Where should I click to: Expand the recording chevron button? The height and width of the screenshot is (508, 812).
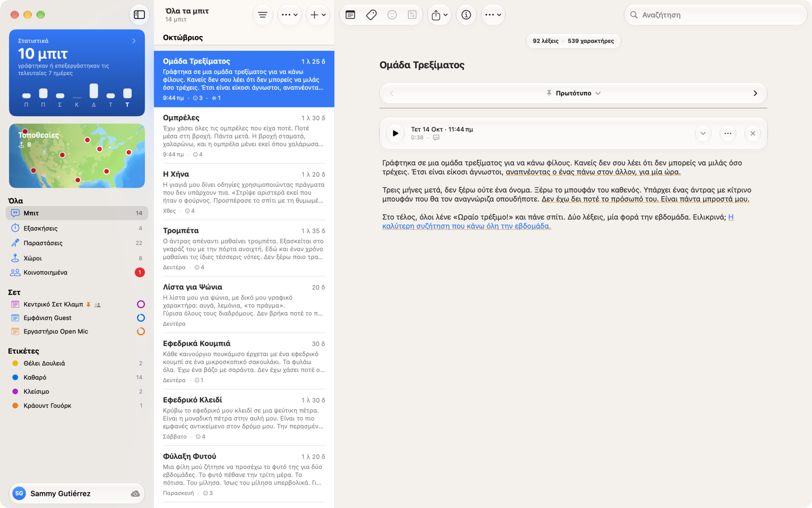[703, 133]
